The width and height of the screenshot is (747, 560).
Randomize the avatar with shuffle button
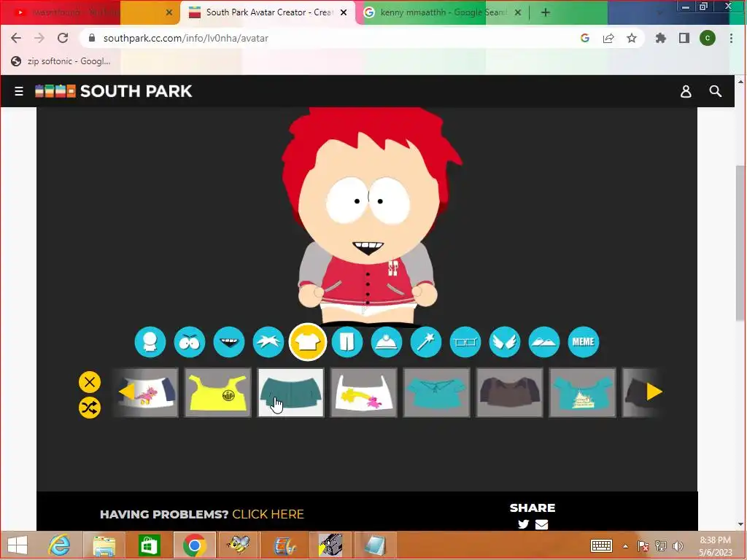click(90, 408)
